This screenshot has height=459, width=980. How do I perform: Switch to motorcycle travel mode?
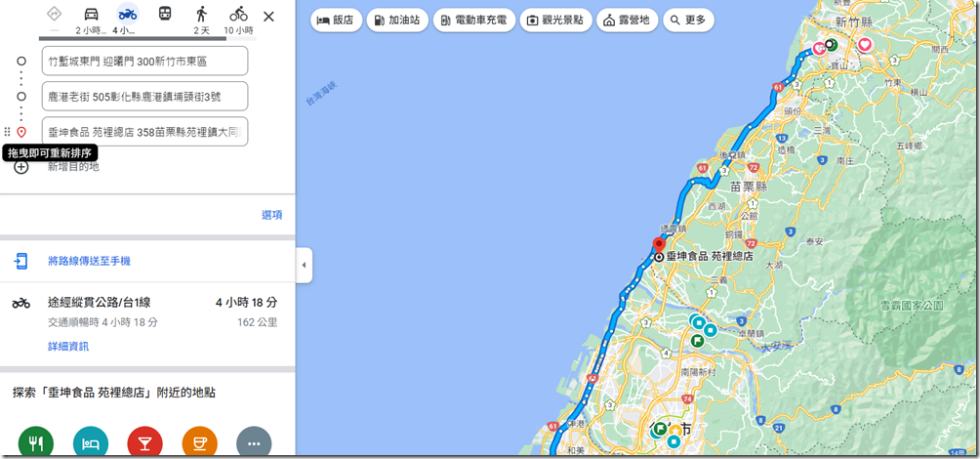coord(128,13)
